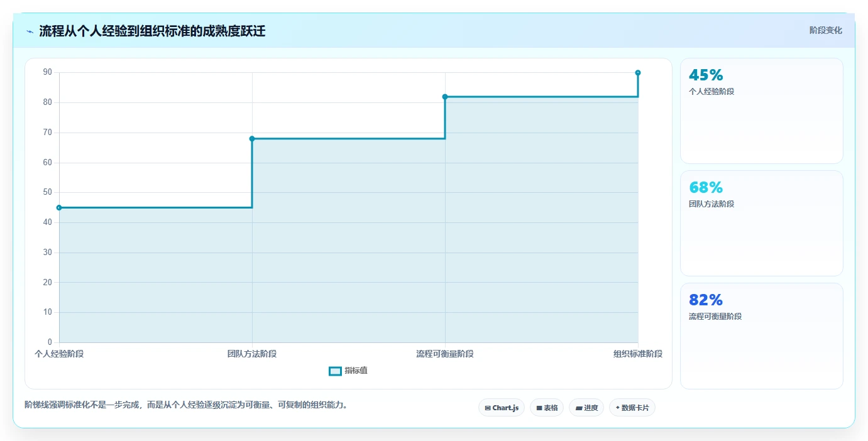Click x-axis label 组织标准阶段
Viewport: 868px width, 441px height.
point(638,354)
